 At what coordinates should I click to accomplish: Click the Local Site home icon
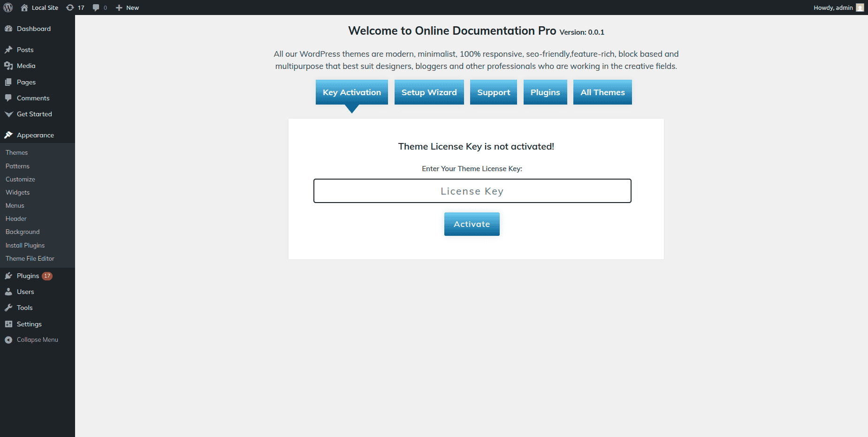point(24,8)
